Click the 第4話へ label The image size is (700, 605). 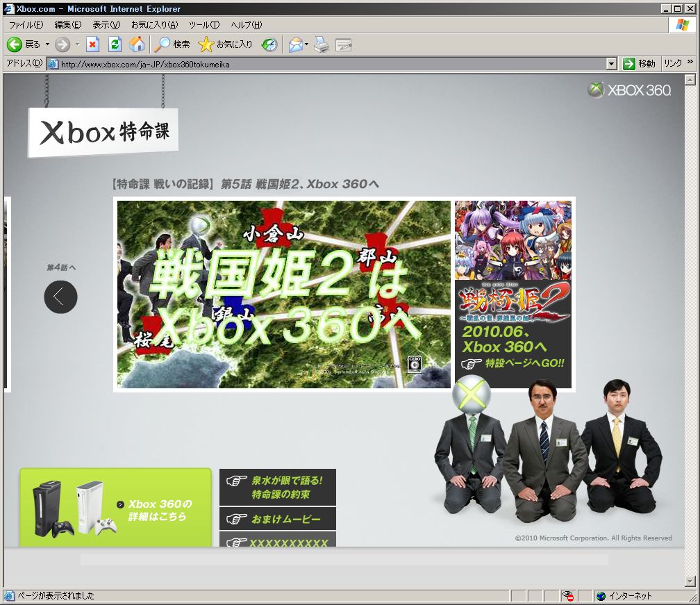(x=61, y=267)
